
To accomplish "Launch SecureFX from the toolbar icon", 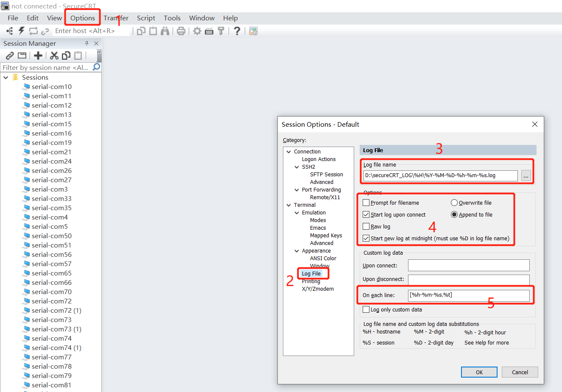I will point(253,31).
